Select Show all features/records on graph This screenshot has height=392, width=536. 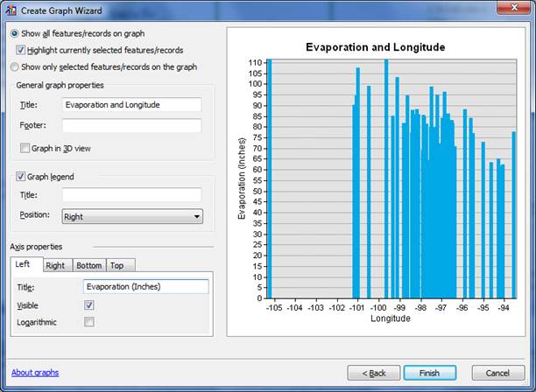coord(14,34)
